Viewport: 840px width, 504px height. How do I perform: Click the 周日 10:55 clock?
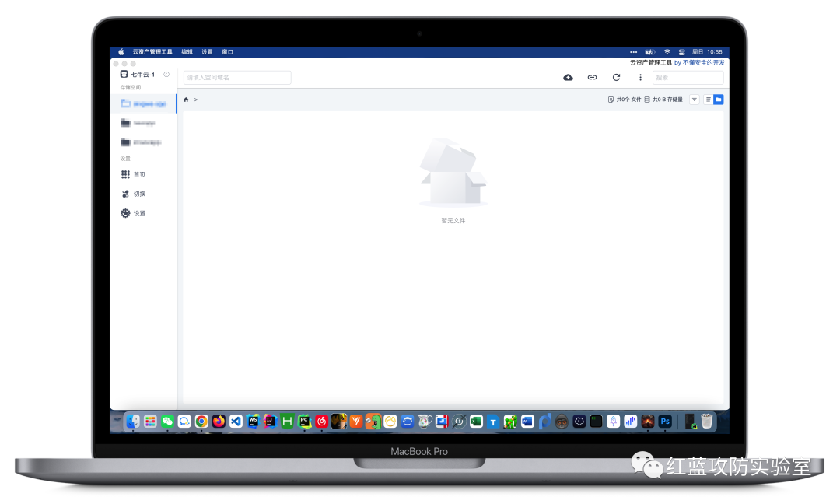[707, 52]
